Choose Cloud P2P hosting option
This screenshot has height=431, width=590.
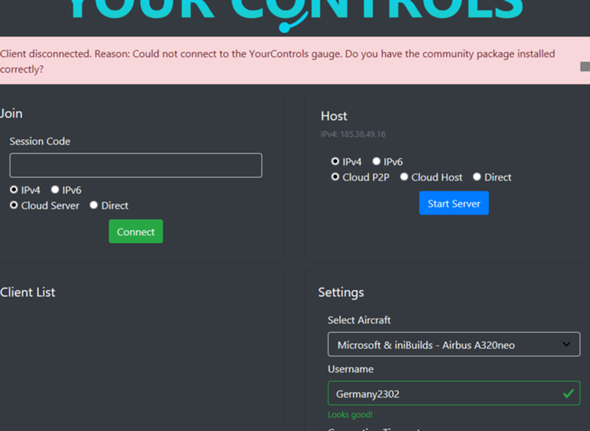point(335,177)
